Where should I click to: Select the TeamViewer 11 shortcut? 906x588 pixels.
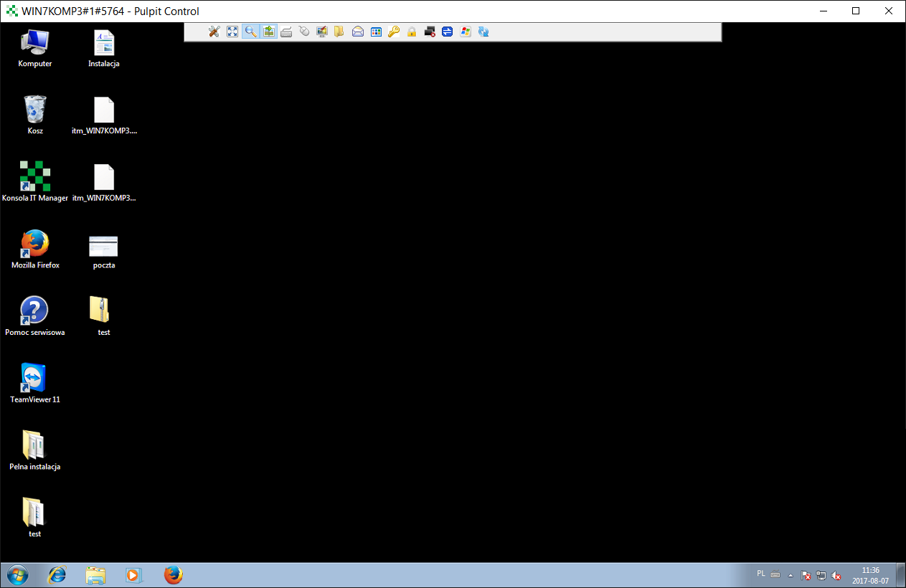point(35,384)
